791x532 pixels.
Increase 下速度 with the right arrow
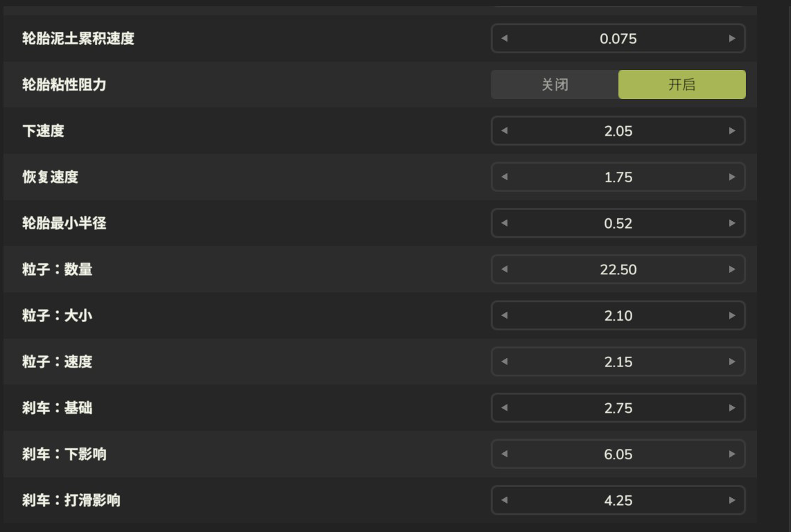pyautogui.click(x=731, y=131)
